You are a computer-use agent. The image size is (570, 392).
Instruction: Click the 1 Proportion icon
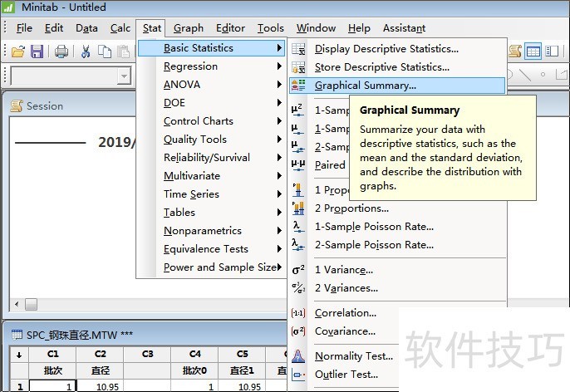click(x=298, y=189)
